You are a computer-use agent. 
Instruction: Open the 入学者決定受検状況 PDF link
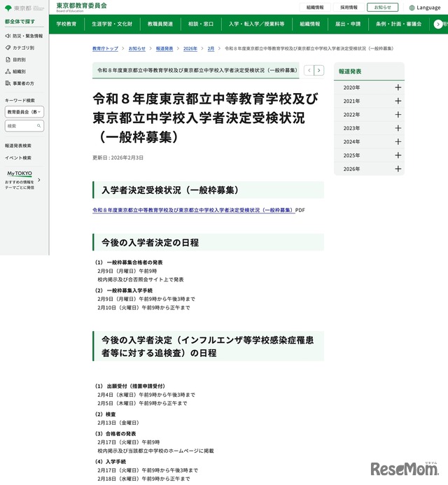[194, 210]
